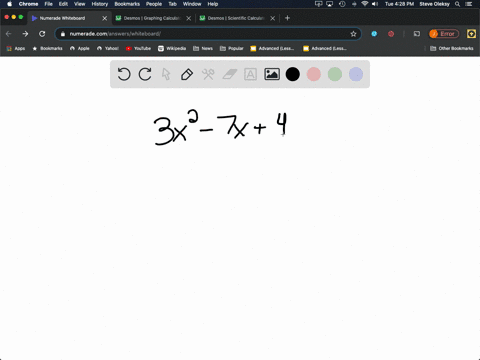Open a new browser tab

tap(287, 18)
